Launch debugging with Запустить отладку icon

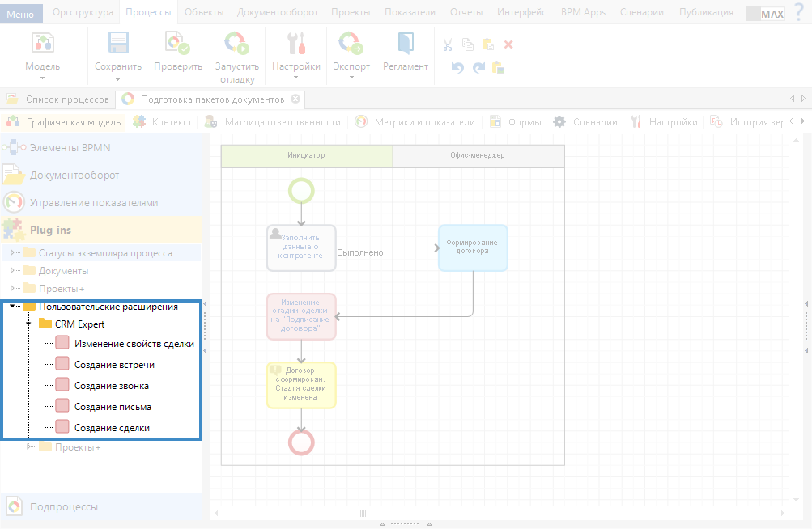pos(236,44)
